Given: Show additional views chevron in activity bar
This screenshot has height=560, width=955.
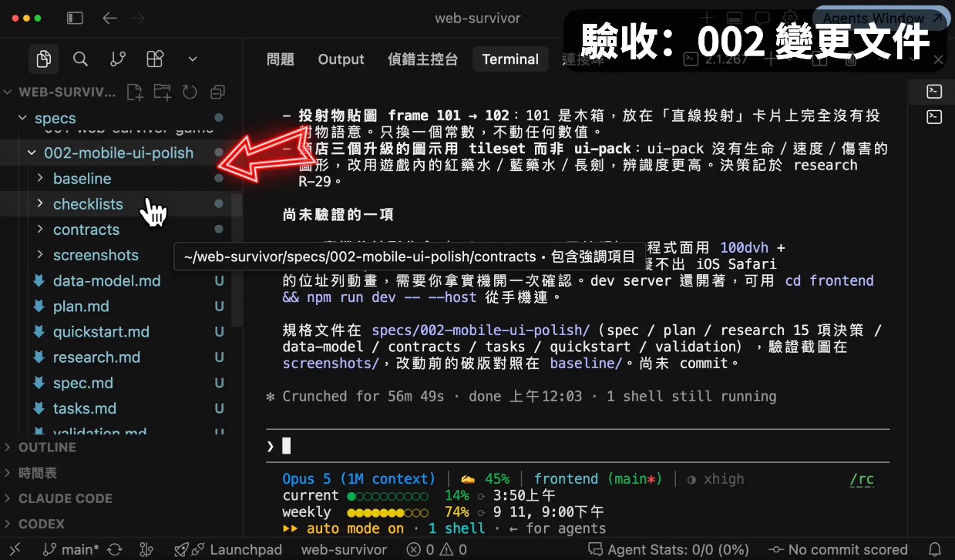Looking at the screenshot, I should pyautogui.click(x=193, y=59).
